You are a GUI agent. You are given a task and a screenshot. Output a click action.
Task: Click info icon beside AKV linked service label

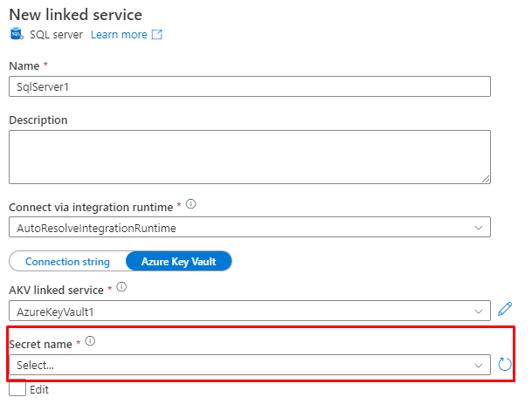(121, 287)
